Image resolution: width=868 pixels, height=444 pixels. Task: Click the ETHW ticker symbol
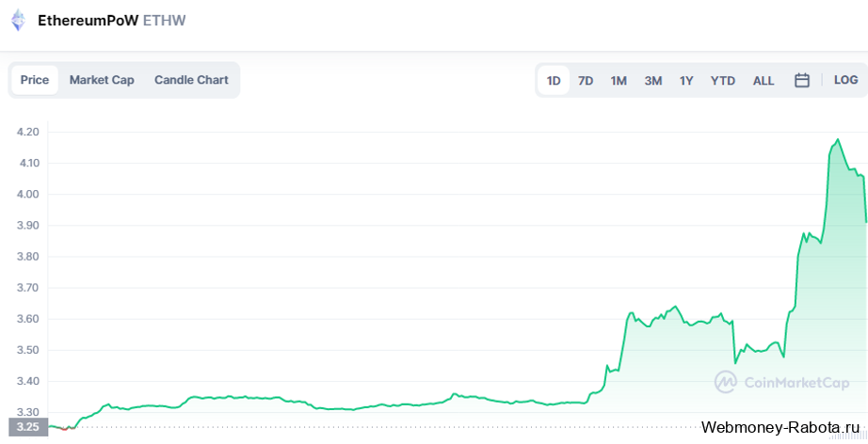165,21
